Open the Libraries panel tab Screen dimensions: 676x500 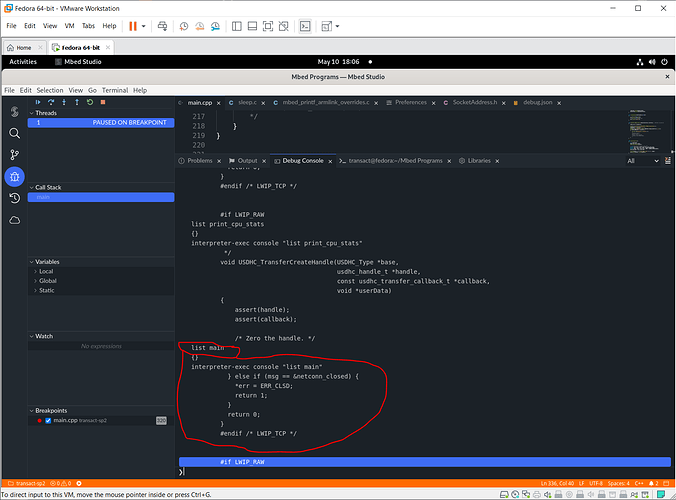click(x=479, y=161)
